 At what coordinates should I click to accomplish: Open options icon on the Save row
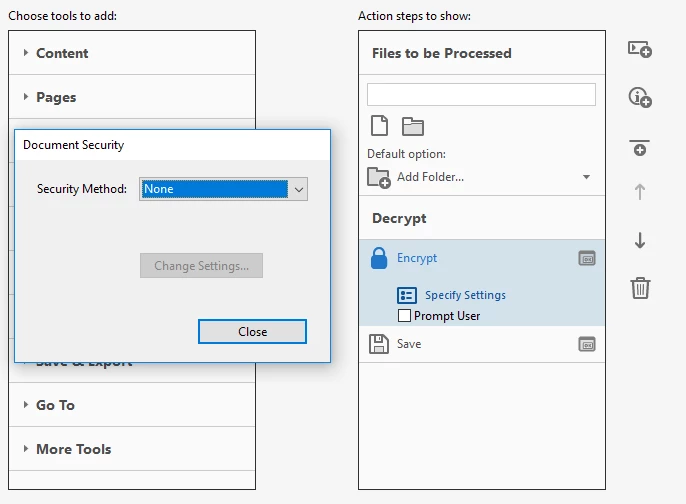(x=587, y=344)
